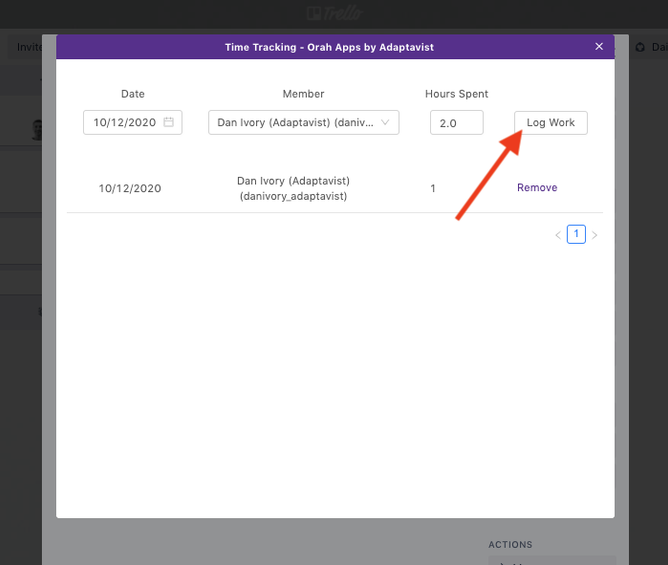
Task: Go to next page arrow
Action: (595, 235)
